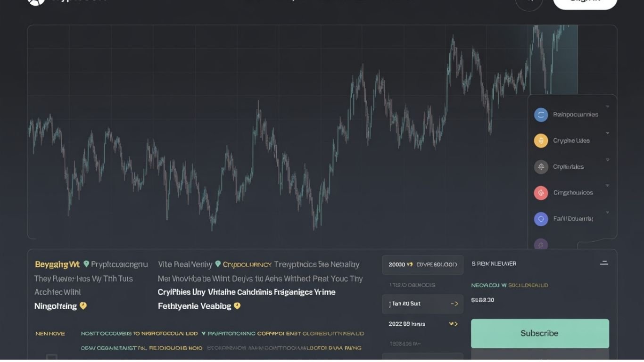Collapse the newsletter panel with the top-right dash icon

(x=604, y=263)
